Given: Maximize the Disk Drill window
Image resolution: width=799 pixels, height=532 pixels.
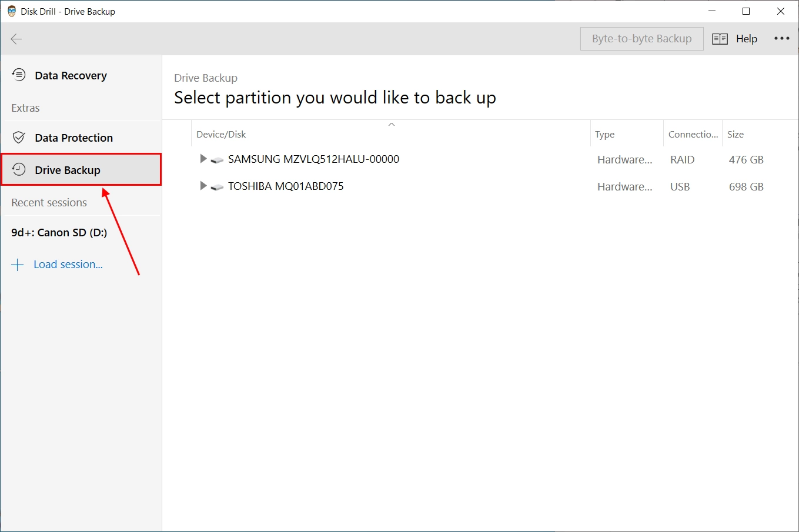Looking at the screenshot, I should point(746,11).
